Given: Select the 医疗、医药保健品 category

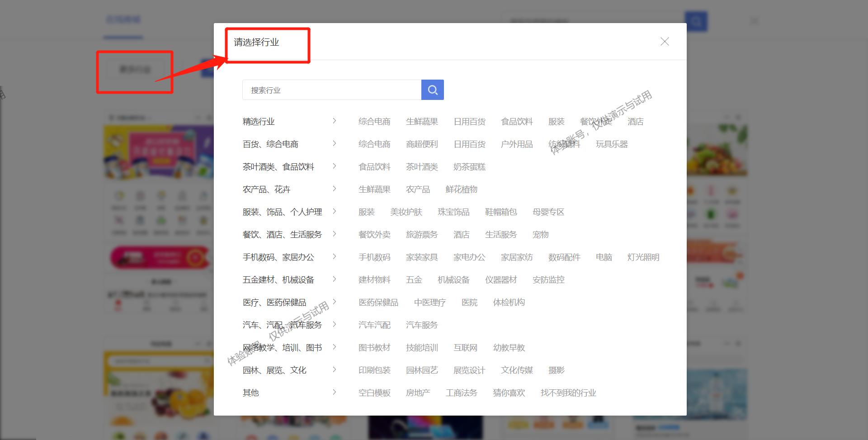Looking at the screenshot, I should 274,302.
